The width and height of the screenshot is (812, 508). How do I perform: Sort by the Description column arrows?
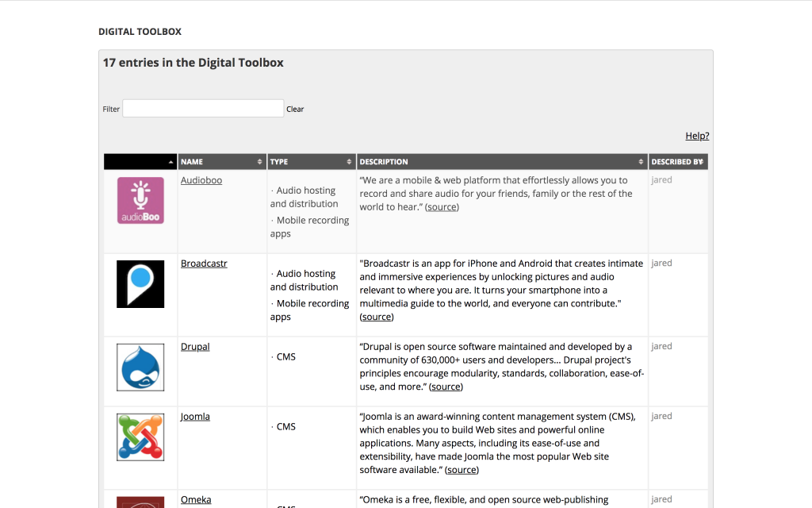click(x=641, y=162)
